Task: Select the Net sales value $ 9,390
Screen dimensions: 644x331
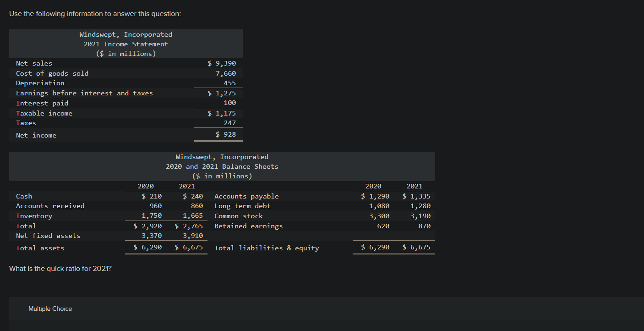Action: coord(222,63)
